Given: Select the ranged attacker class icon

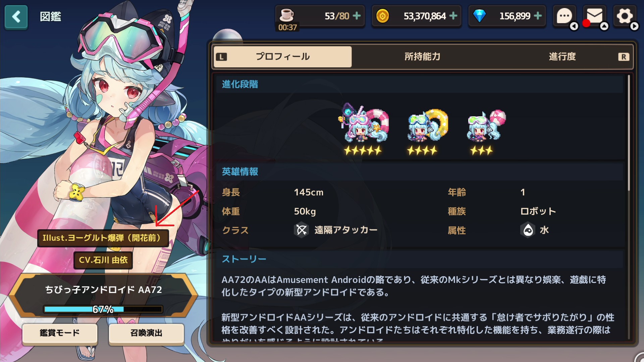Looking at the screenshot, I should pos(302,230).
